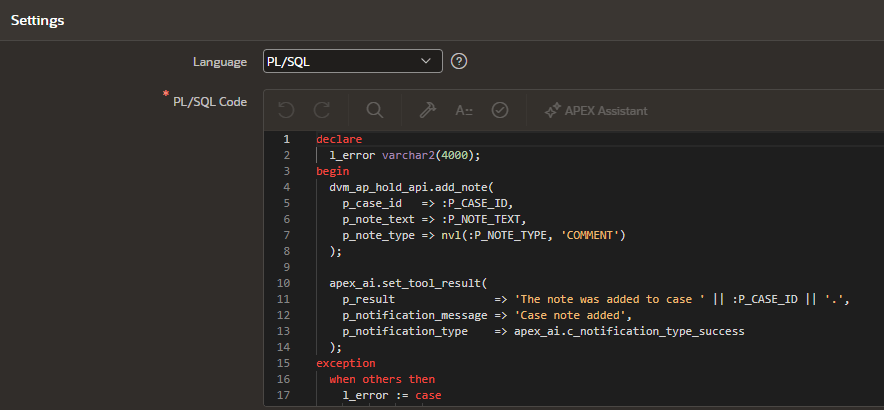884x410 pixels.
Task: Open Find with the magnifier icon
Action: [375, 111]
